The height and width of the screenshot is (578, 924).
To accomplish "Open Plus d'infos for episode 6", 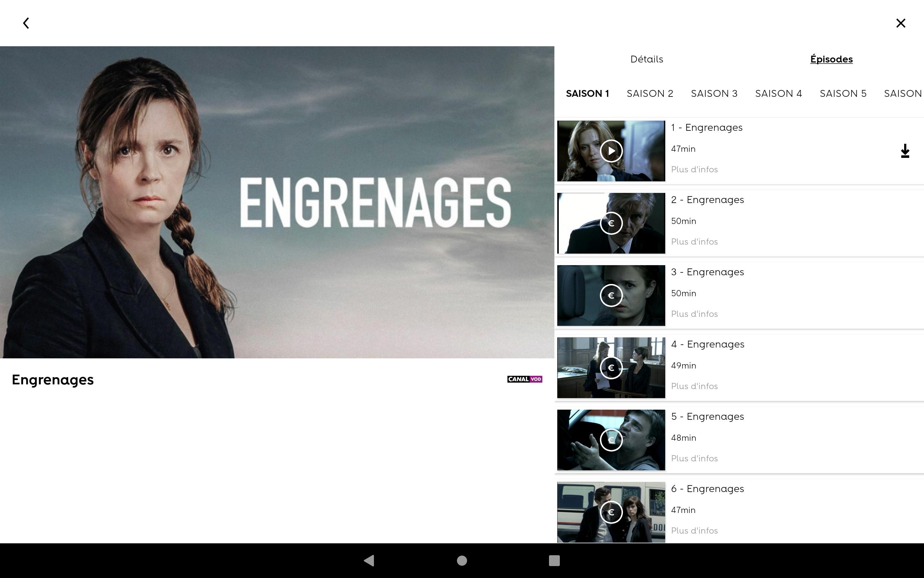I will click(694, 531).
